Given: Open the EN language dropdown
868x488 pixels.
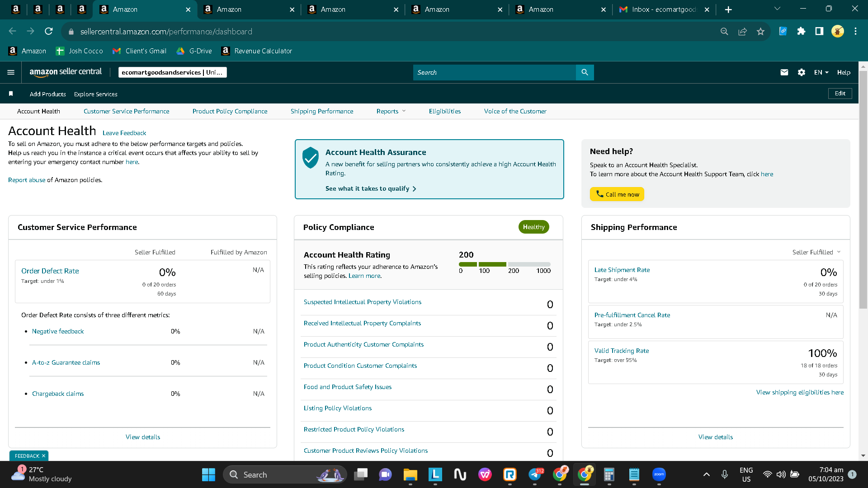Looking at the screenshot, I should click(x=821, y=72).
